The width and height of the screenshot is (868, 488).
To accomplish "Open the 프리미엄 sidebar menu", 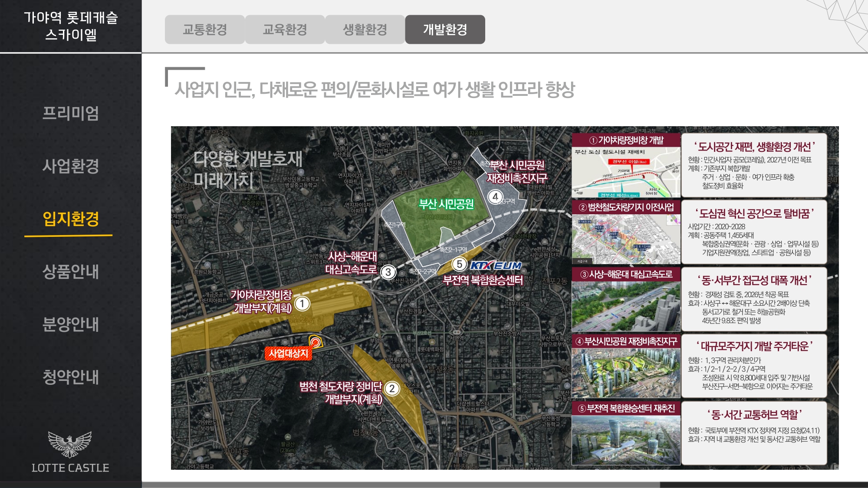I will tap(70, 113).
